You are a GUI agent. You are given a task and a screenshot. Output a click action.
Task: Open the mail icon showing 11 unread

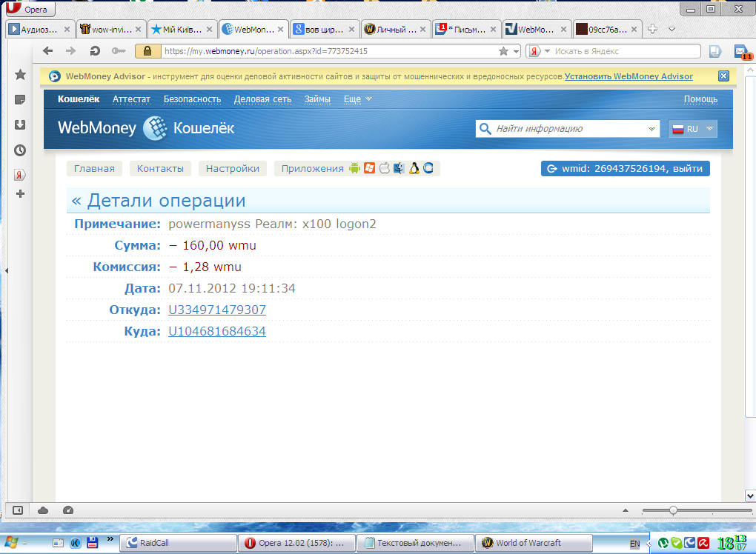(743, 52)
